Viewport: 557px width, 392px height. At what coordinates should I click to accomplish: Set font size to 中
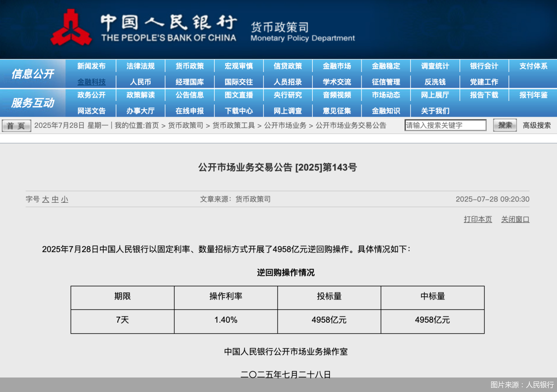point(55,200)
